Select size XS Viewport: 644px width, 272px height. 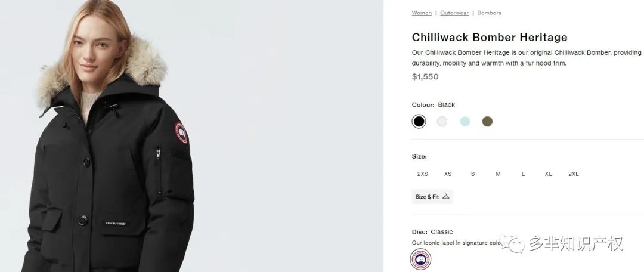448,174
